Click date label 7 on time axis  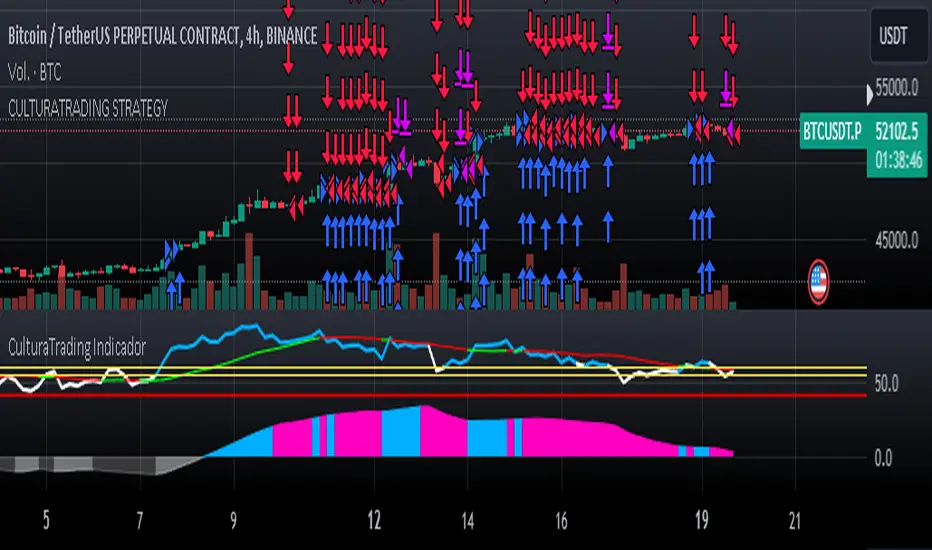pyautogui.click(x=140, y=520)
